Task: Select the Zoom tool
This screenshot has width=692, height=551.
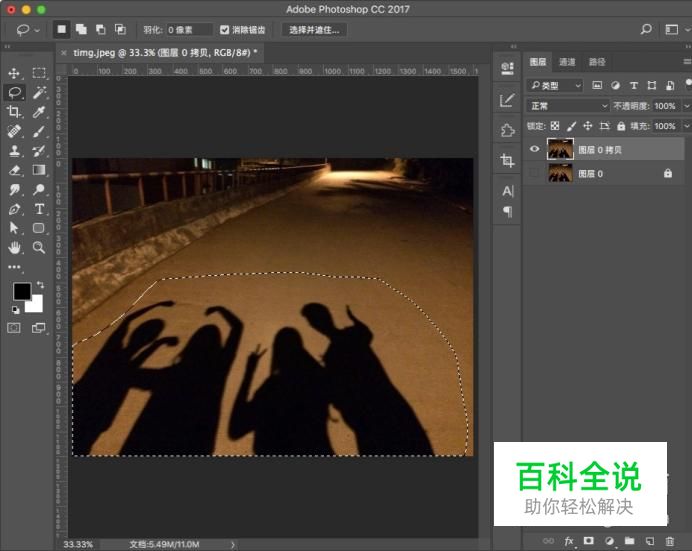Action: tap(39, 247)
